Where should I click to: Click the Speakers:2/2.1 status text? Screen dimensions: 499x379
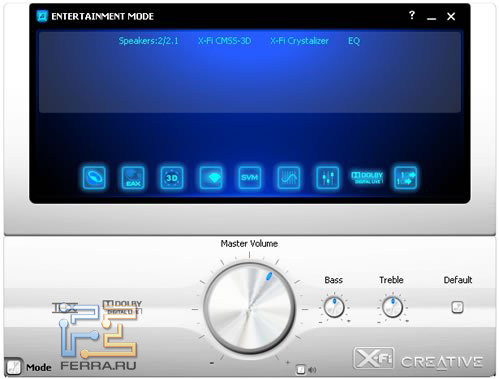coord(149,41)
